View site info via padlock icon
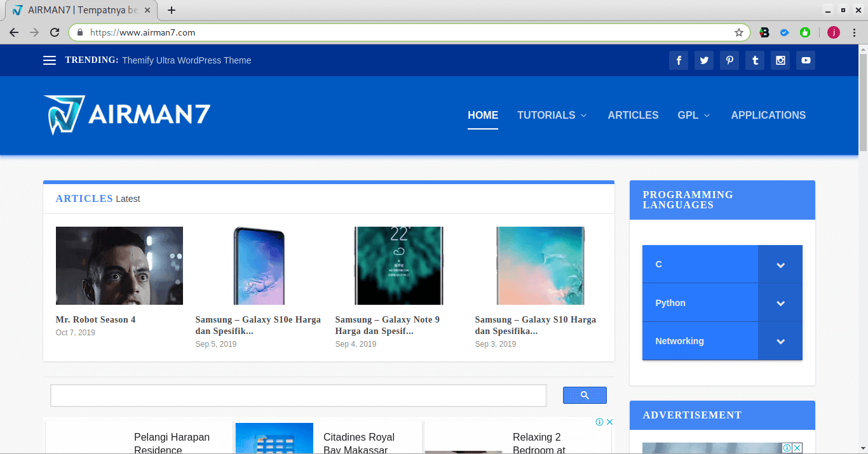Screen dimensions: 868x454 [80, 32]
